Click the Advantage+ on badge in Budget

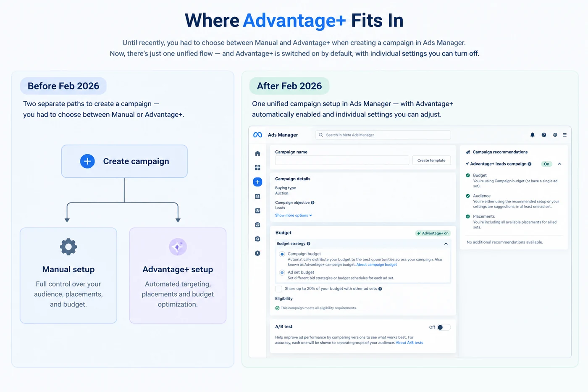point(433,233)
